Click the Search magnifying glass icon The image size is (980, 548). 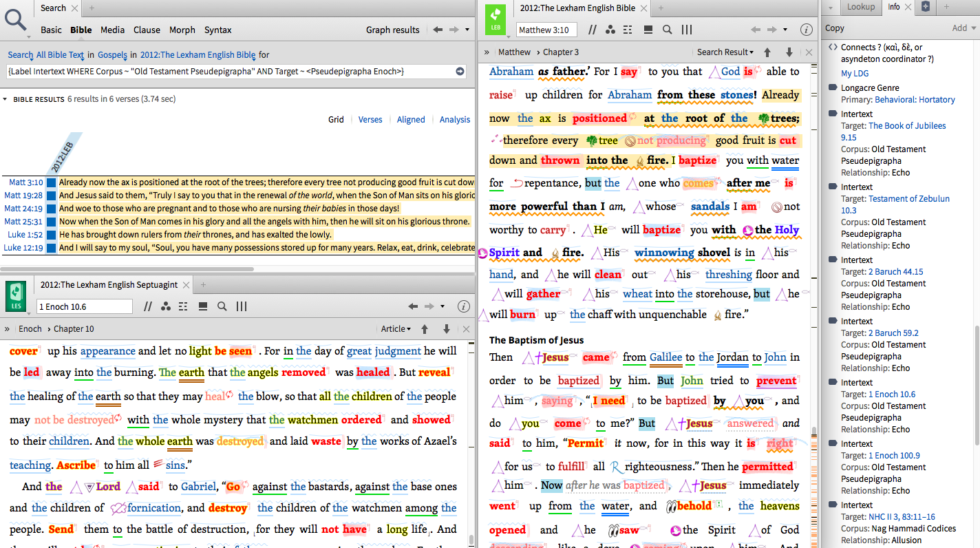pos(15,19)
